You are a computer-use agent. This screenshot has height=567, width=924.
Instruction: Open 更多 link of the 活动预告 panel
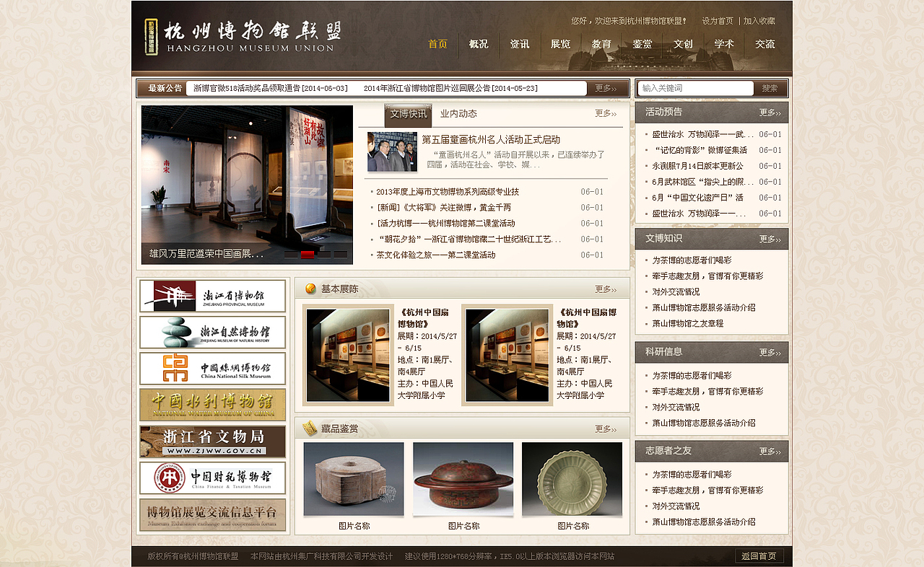pyautogui.click(x=770, y=113)
